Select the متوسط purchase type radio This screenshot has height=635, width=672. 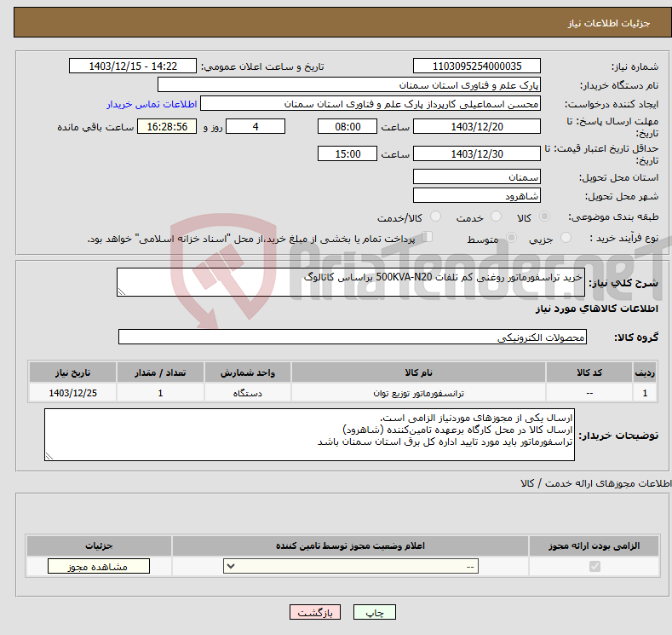(x=511, y=238)
